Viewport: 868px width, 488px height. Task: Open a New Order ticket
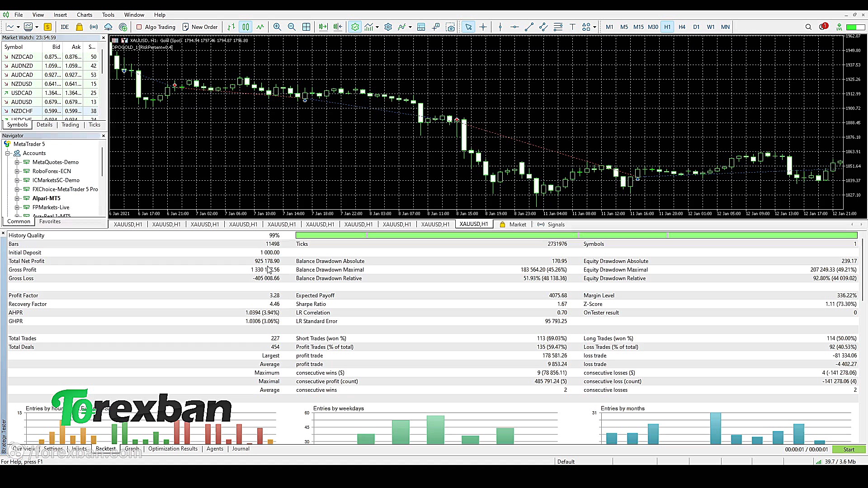coord(200,27)
